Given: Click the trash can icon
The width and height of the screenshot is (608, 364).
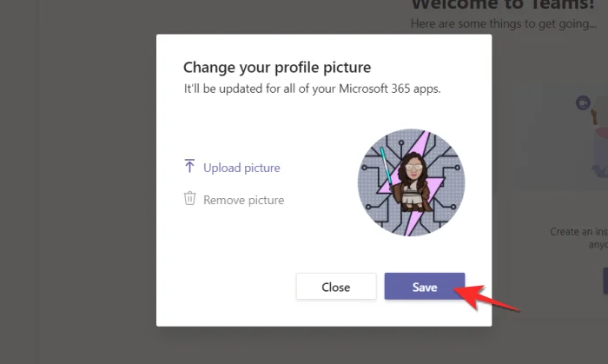Looking at the screenshot, I should tap(189, 198).
